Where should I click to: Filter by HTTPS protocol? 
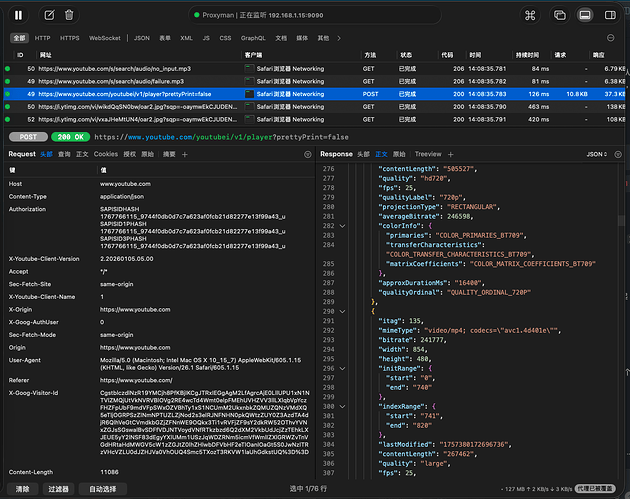click(70, 38)
